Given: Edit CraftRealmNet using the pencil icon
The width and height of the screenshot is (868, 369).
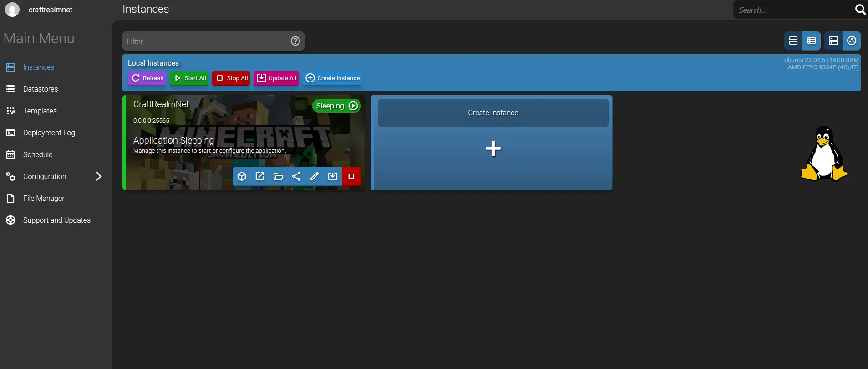Looking at the screenshot, I should [315, 176].
